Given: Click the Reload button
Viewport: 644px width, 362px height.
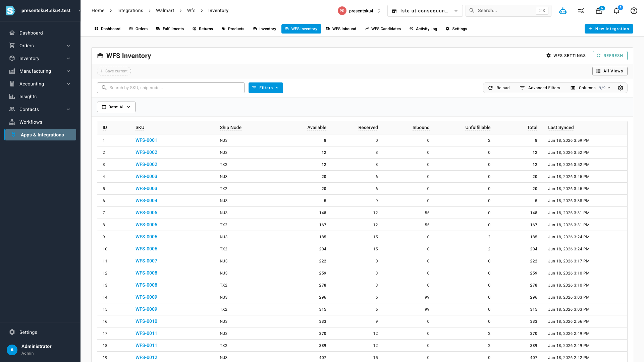Looking at the screenshot, I should 499,88.
